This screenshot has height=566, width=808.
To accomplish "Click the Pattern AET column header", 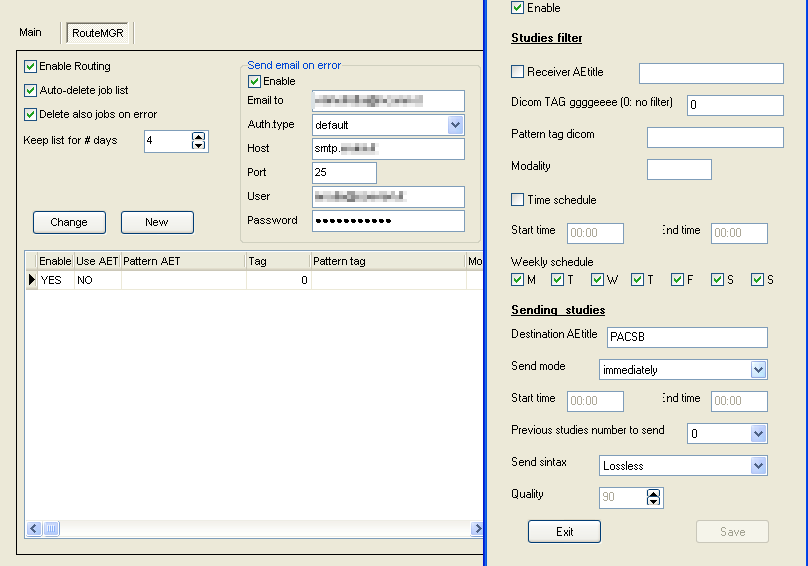I will point(183,261).
